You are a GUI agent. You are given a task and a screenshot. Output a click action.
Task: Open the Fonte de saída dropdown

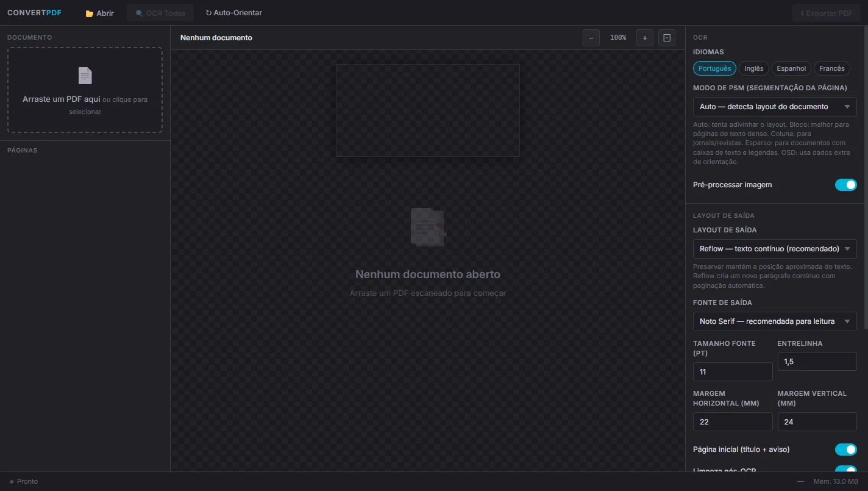coord(775,321)
